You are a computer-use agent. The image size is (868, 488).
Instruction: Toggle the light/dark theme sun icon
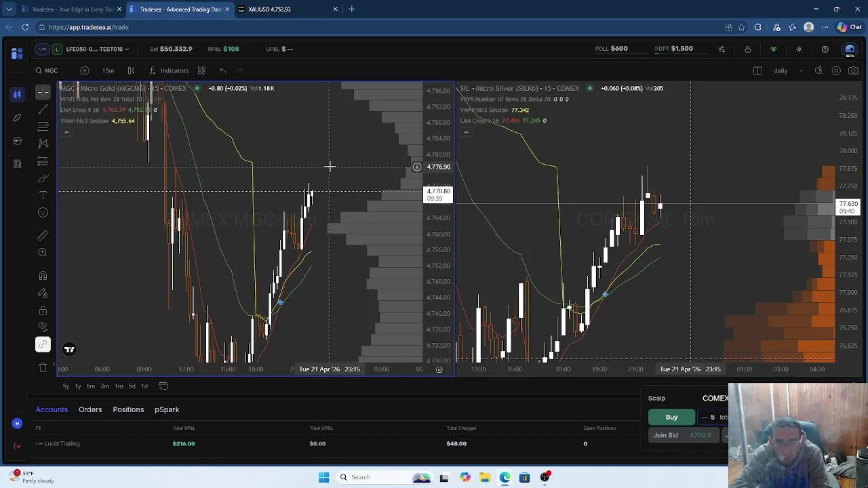point(799,49)
